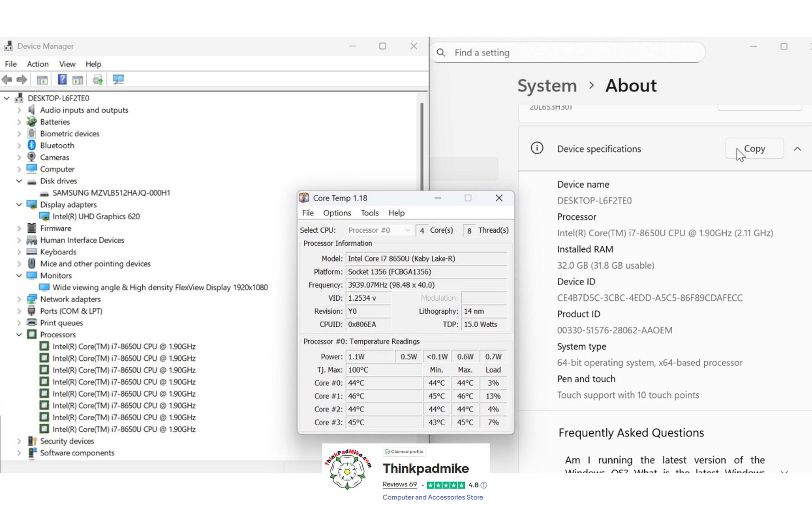Open Core Temp Options menu
812x510 pixels.
[x=337, y=213]
